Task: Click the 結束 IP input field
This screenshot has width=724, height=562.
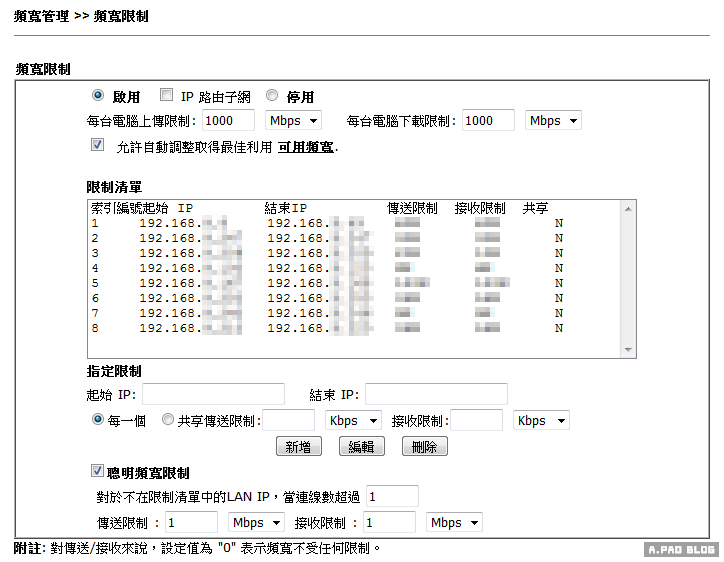Action: pyautogui.click(x=436, y=394)
